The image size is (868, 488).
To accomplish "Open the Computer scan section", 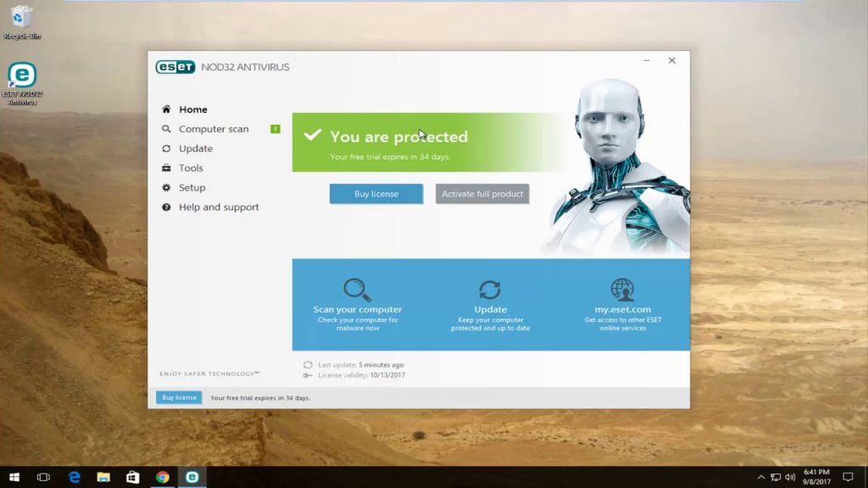I will coord(214,129).
